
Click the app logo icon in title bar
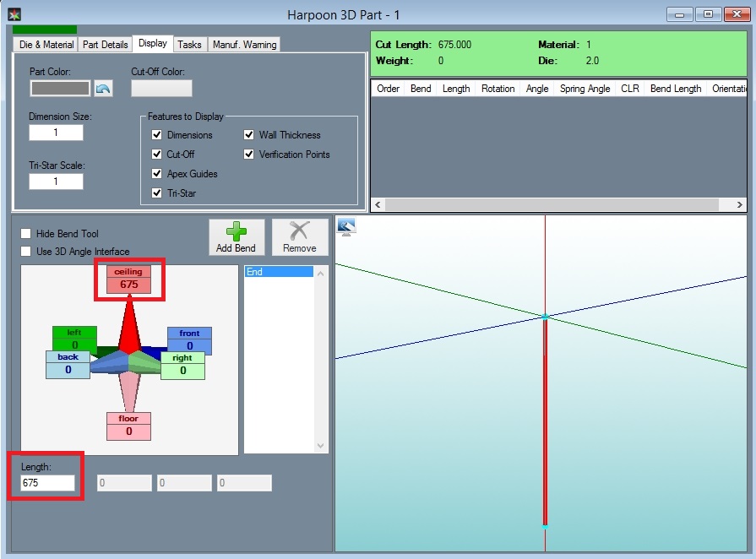(x=14, y=14)
